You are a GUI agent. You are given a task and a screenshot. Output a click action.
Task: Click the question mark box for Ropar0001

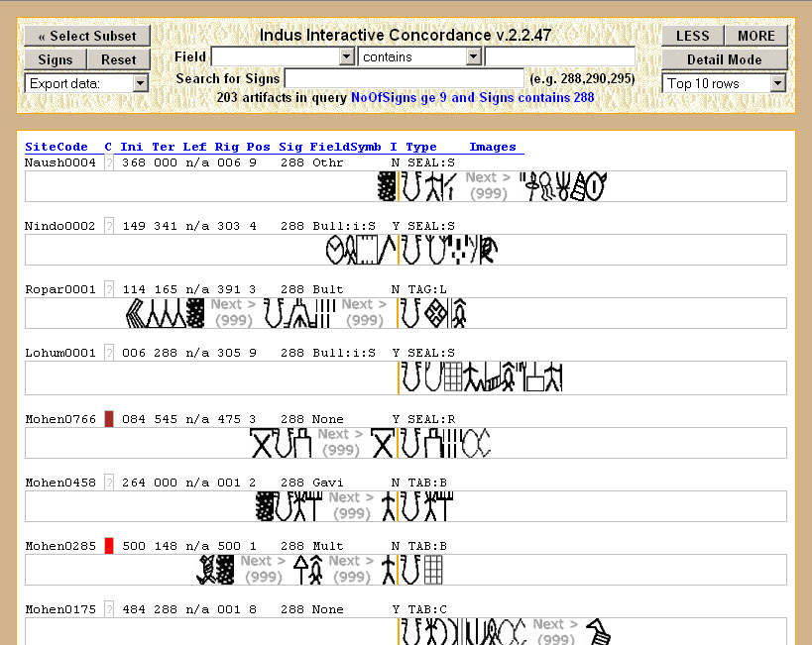pyautogui.click(x=109, y=289)
